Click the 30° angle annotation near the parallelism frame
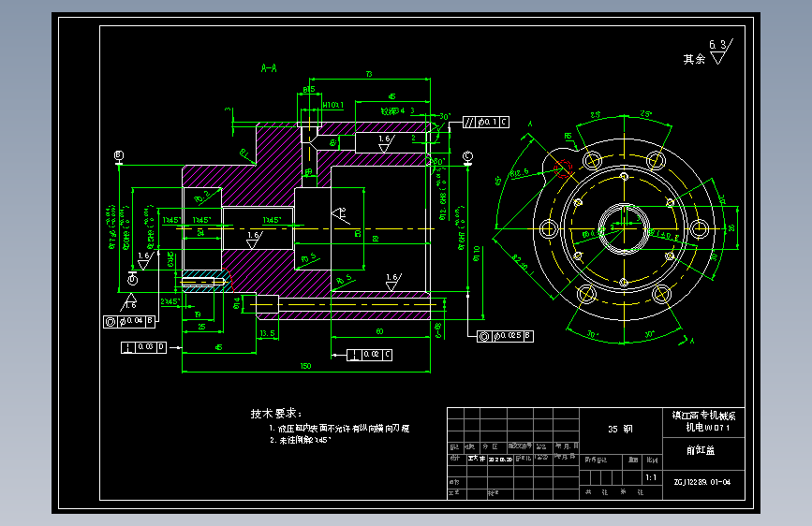This screenshot has width=812, height=526. 445,117
